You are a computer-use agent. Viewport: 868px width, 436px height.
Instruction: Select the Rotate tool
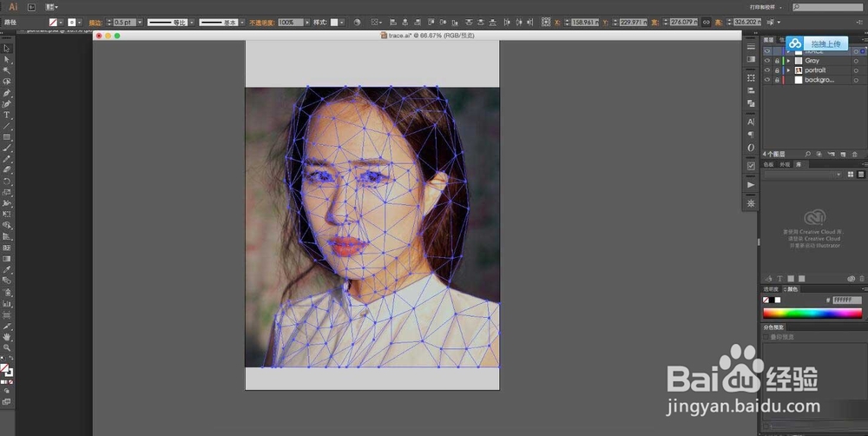click(x=7, y=182)
